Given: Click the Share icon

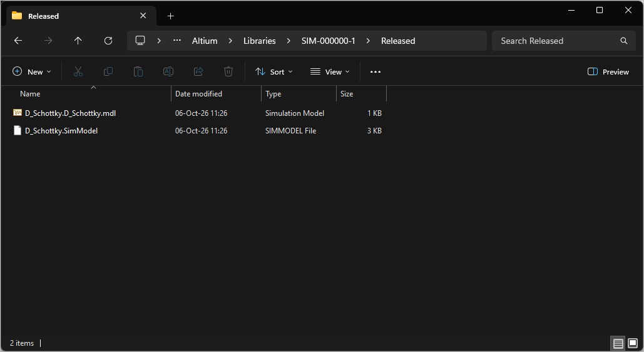Looking at the screenshot, I should point(198,71).
